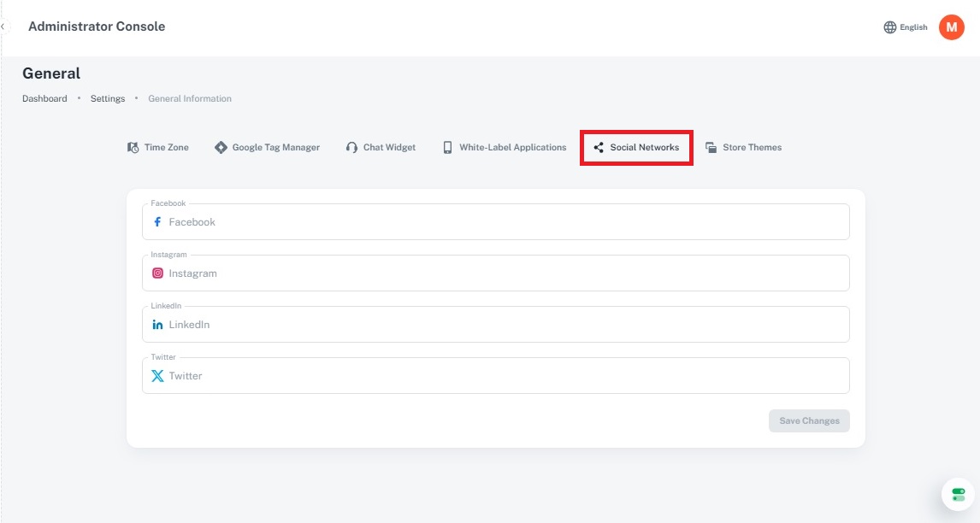The image size is (980, 523).
Task: Collapse the sidebar with the left chevron
Action: coord(3,26)
